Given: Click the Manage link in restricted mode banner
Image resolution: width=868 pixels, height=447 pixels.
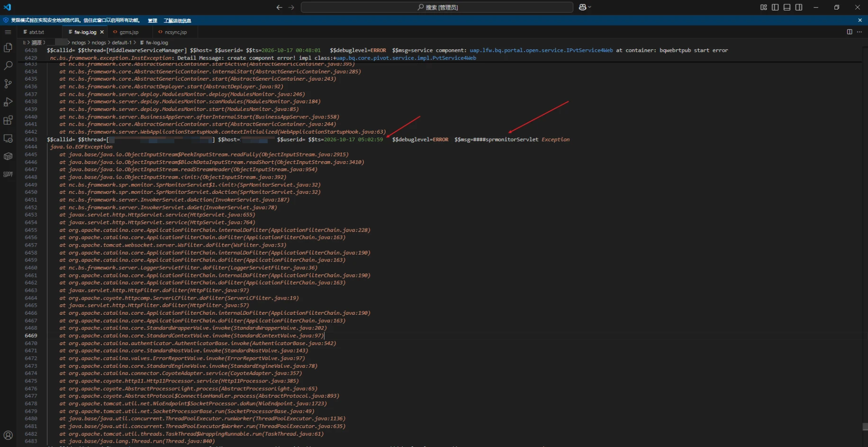Looking at the screenshot, I should point(153,20).
